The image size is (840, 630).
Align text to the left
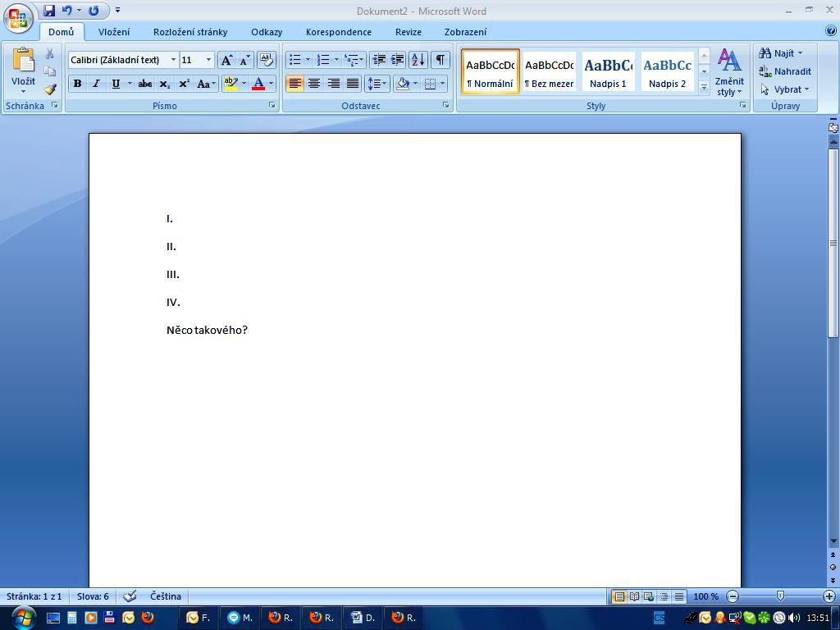pyautogui.click(x=294, y=84)
